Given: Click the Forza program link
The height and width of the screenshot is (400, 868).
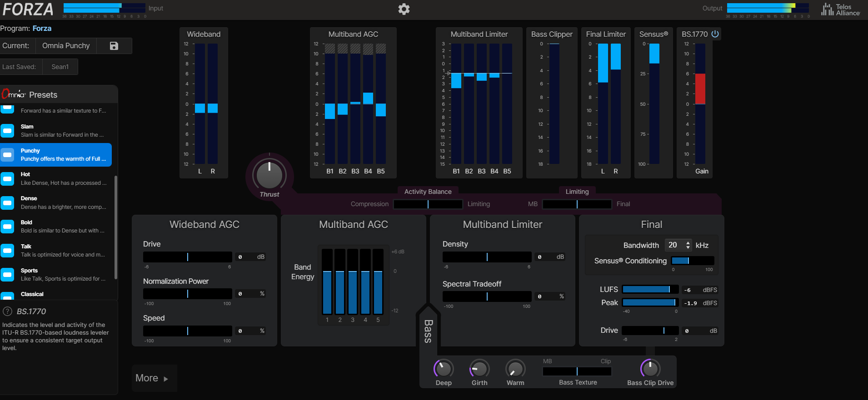Looking at the screenshot, I should click(x=42, y=29).
